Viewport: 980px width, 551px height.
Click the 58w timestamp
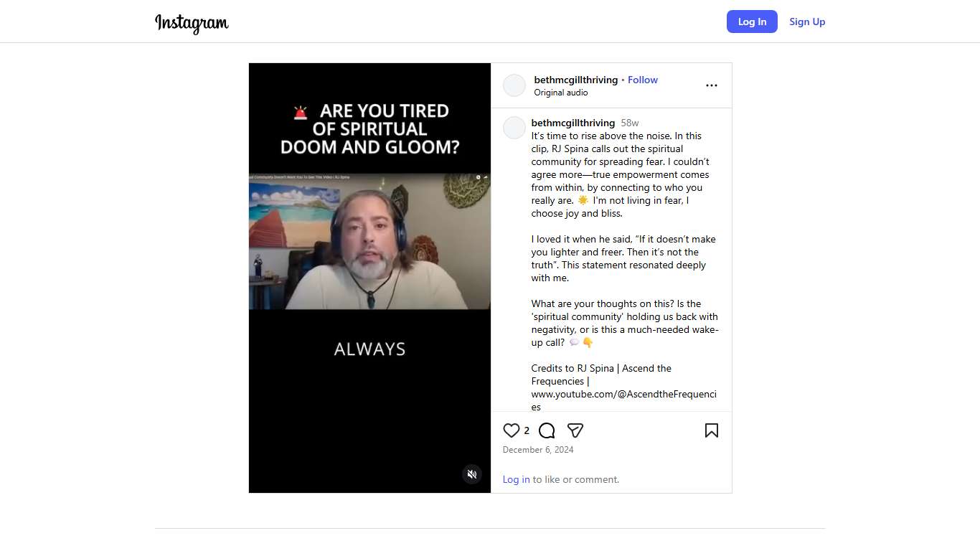(x=630, y=123)
